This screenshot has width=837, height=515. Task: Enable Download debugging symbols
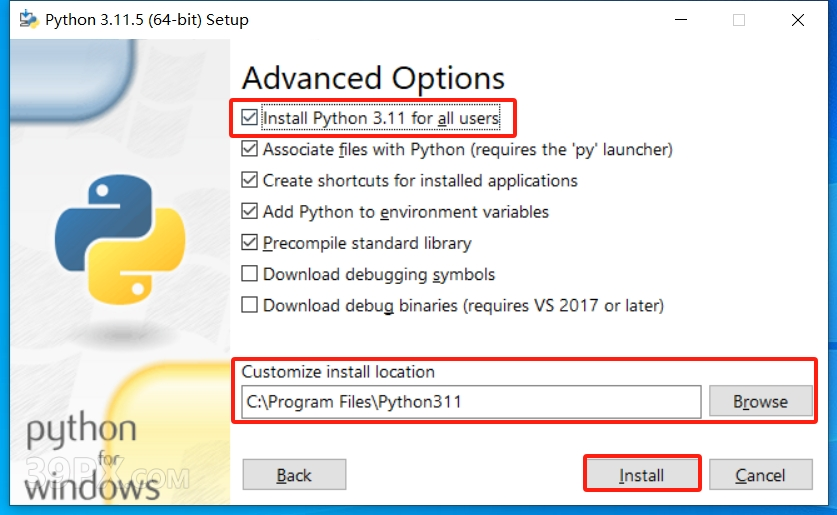pyautogui.click(x=249, y=274)
